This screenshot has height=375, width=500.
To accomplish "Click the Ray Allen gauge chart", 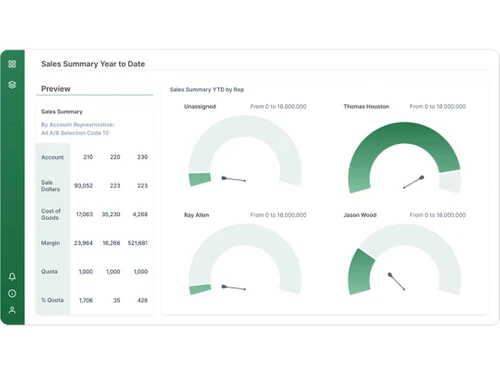I will coord(245,260).
